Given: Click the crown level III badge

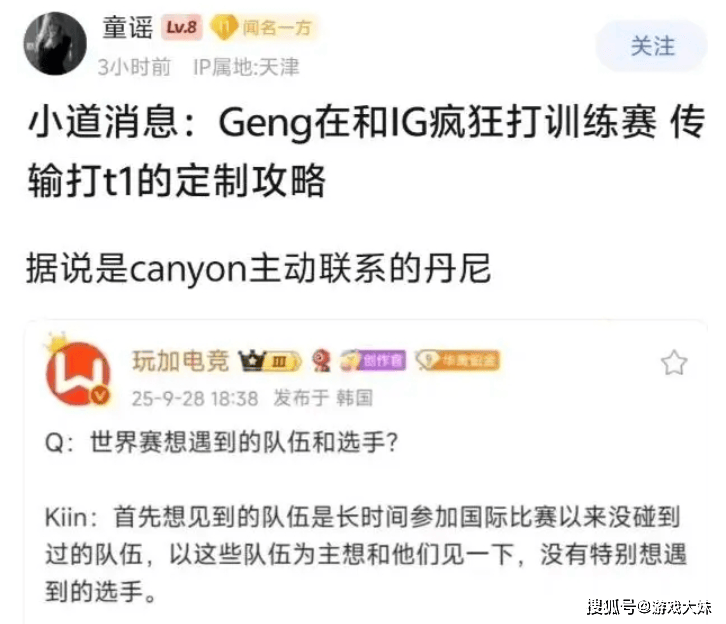Looking at the screenshot, I should click(270, 361).
